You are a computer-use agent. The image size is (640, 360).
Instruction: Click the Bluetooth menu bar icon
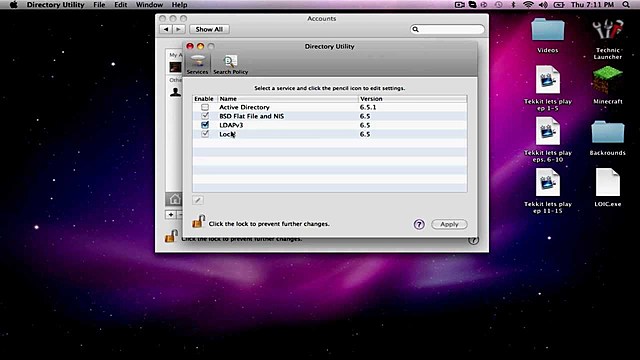tap(513, 5)
